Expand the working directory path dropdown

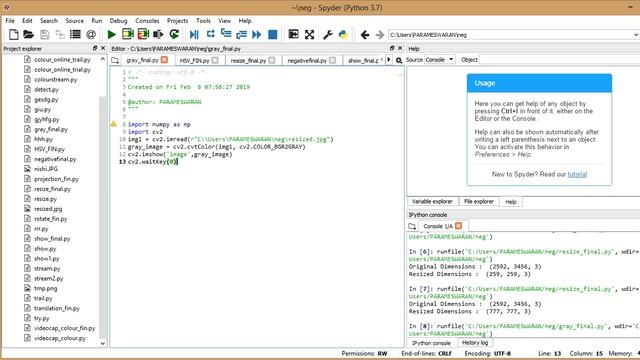point(636,35)
